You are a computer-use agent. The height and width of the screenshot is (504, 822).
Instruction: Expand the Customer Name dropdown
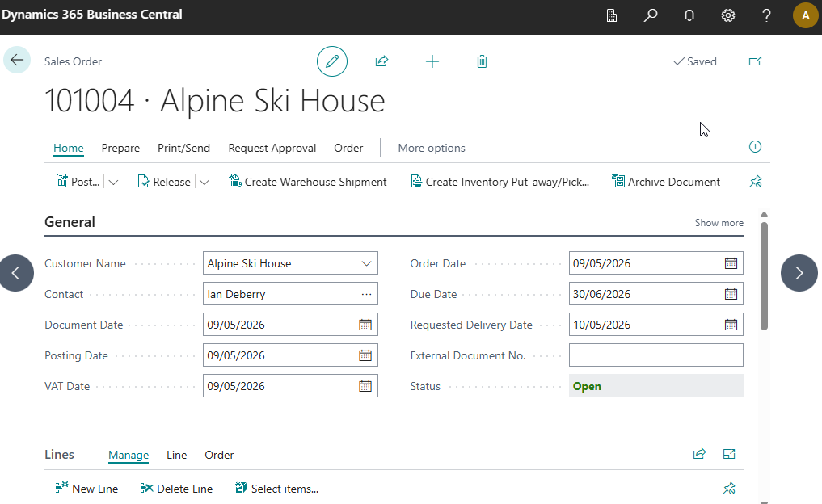coord(367,263)
